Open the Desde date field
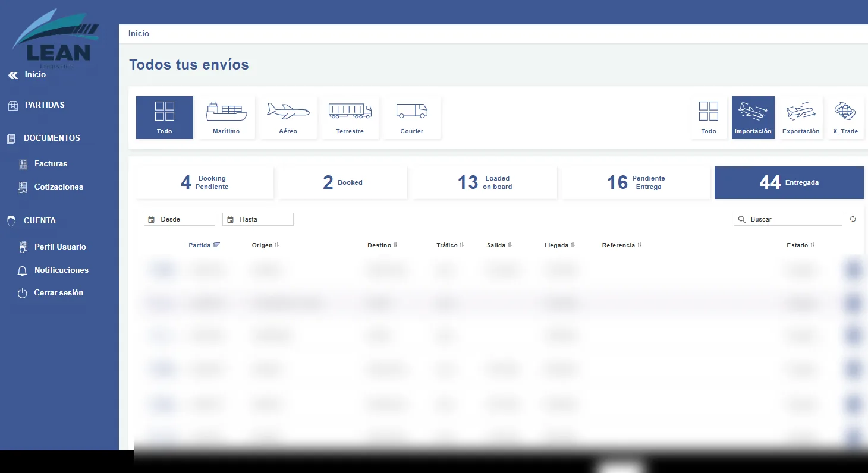Image resolution: width=868 pixels, height=473 pixels. pyautogui.click(x=180, y=220)
